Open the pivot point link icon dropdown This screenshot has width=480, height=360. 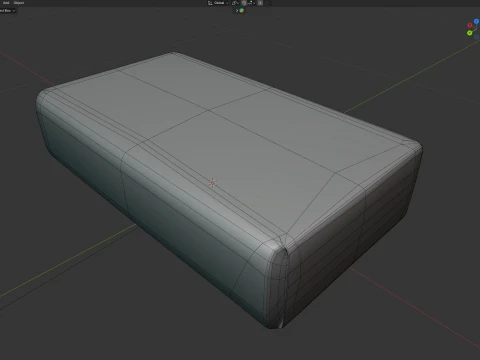236,3
